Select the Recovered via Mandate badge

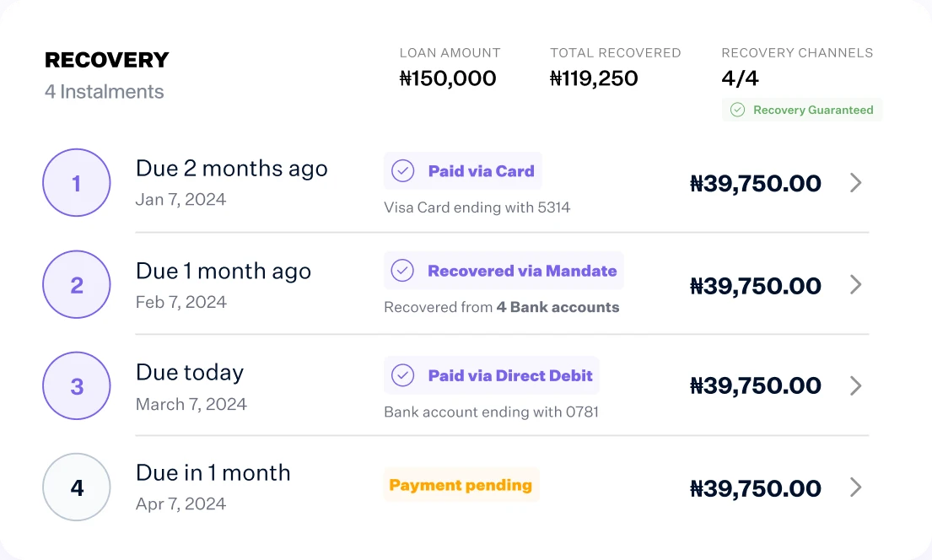(x=504, y=271)
